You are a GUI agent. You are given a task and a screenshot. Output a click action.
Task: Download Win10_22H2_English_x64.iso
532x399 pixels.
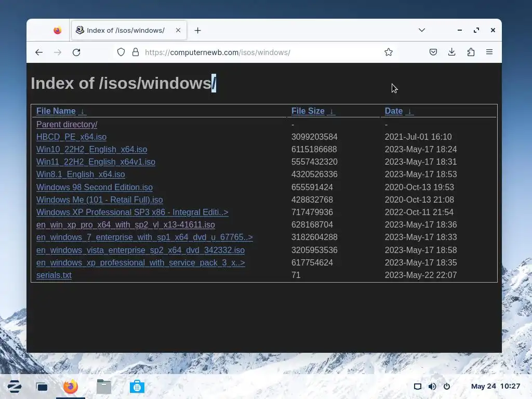(91, 149)
